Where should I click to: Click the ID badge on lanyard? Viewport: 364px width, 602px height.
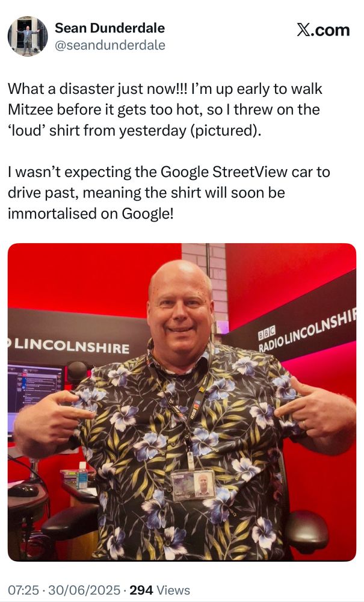(193, 485)
